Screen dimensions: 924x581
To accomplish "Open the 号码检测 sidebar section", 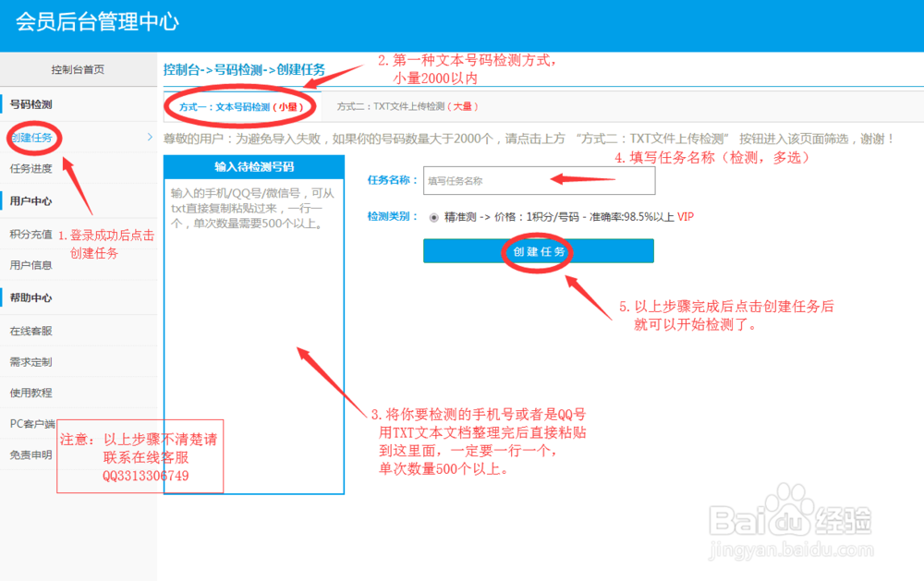I will click(x=32, y=104).
